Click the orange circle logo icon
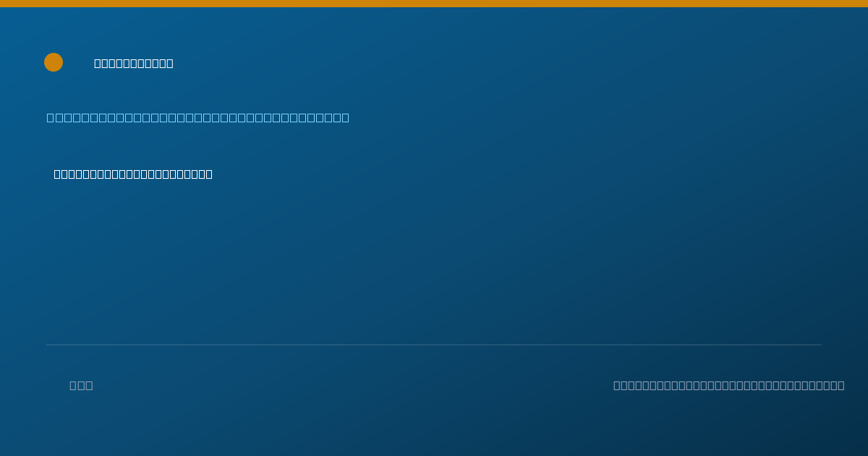Viewport: 868px width, 456px height. click(54, 62)
